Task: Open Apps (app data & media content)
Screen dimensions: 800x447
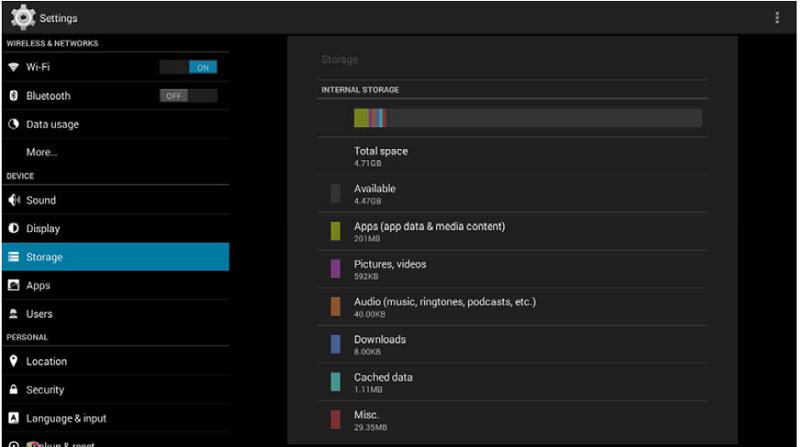Action: [429, 231]
